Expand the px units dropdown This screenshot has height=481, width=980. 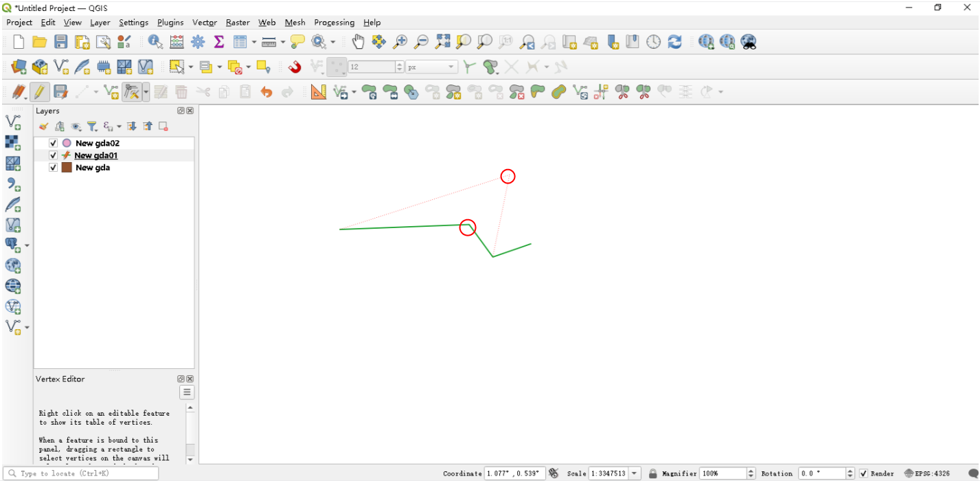[431, 67]
